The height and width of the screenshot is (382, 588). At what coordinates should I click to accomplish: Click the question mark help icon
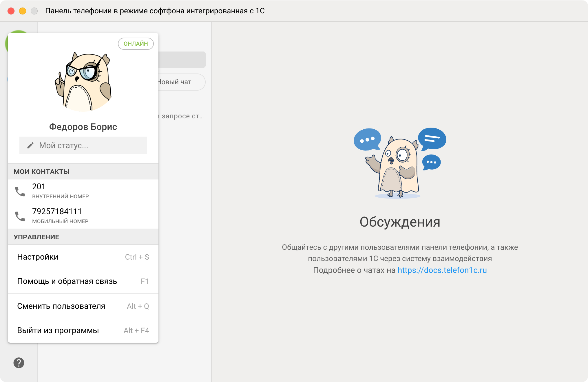(19, 363)
